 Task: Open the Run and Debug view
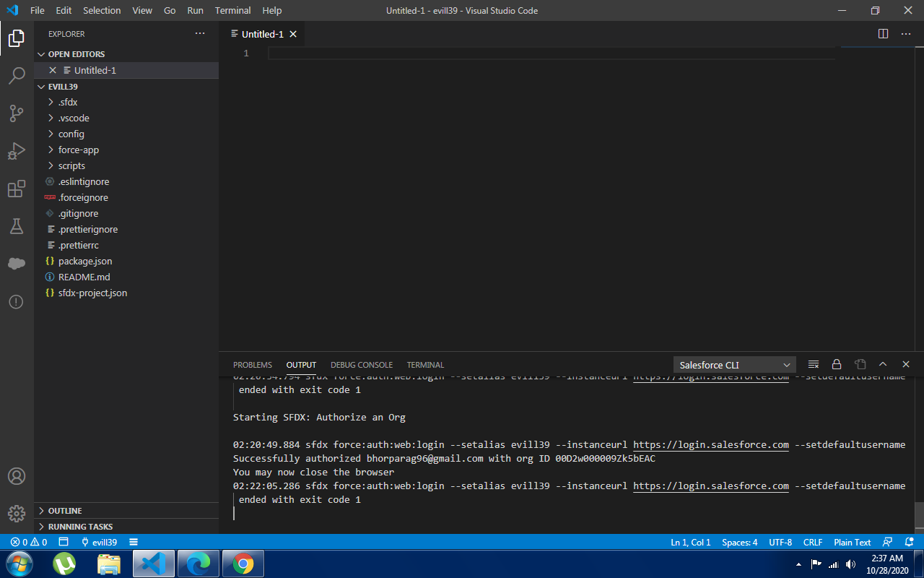pos(16,150)
